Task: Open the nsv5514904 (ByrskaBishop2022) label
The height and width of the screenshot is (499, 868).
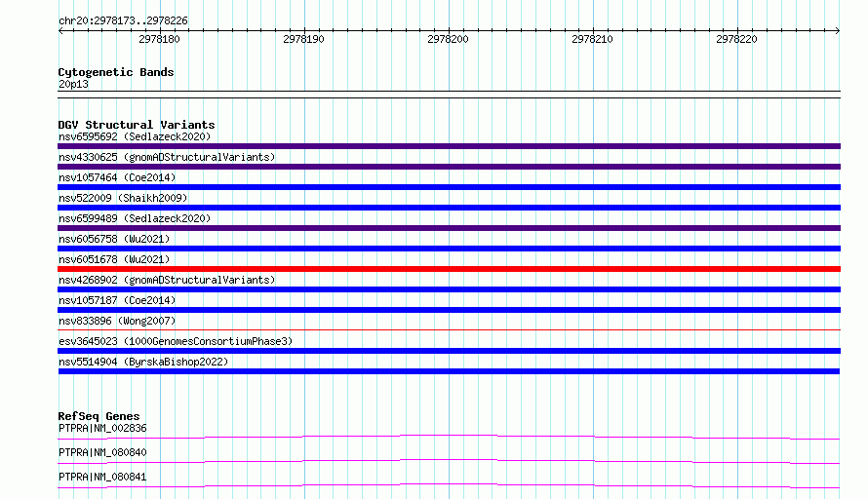Action: click(x=143, y=362)
